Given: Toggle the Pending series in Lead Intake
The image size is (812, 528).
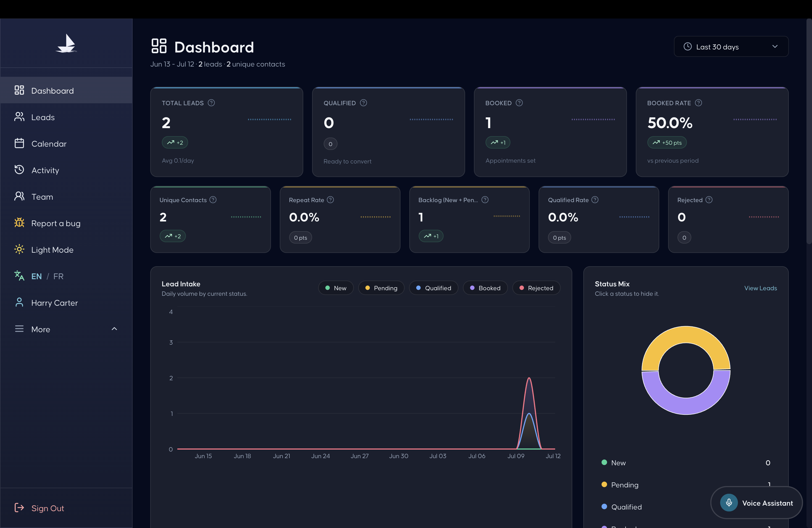Looking at the screenshot, I should click(381, 288).
